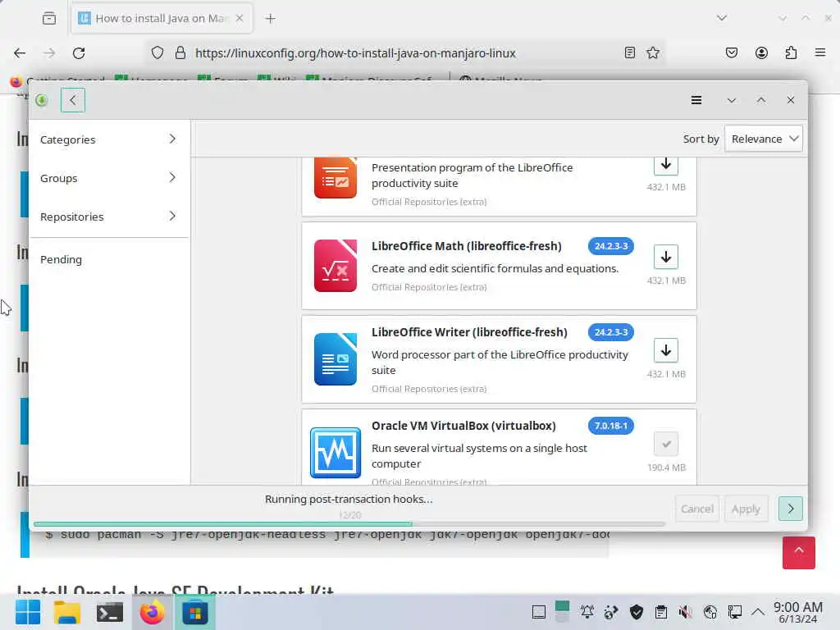Click LibreOffice Math version badge 24.2.3-3

610,246
